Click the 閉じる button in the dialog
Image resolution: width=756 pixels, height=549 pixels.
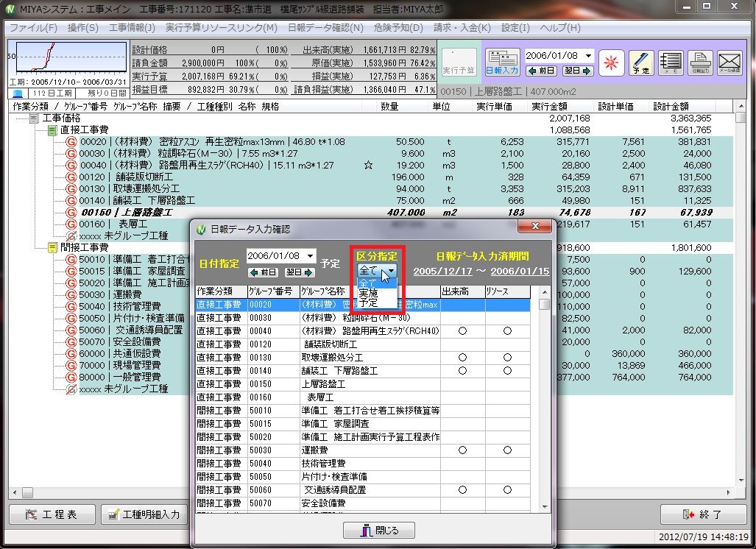tap(379, 530)
